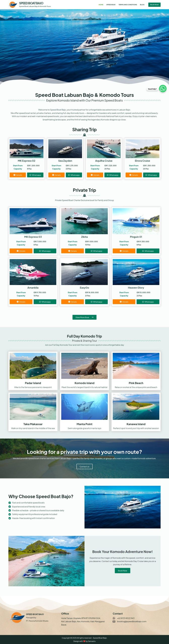This screenshot has width=169, height=644.
Task: Open the BLOG navigation link
Action: click(142, 5)
